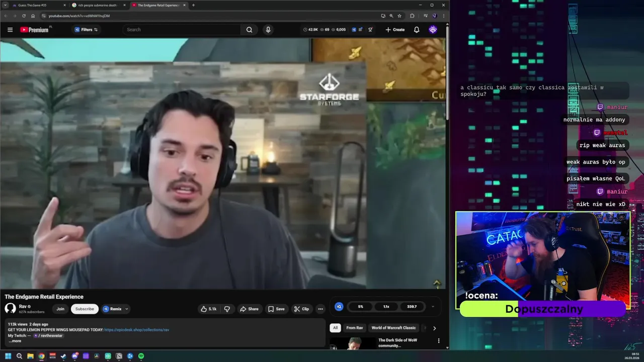This screenshot has height=362, width=644.
Task: Open a new Chrome tab
Action: tap(194, 5)
